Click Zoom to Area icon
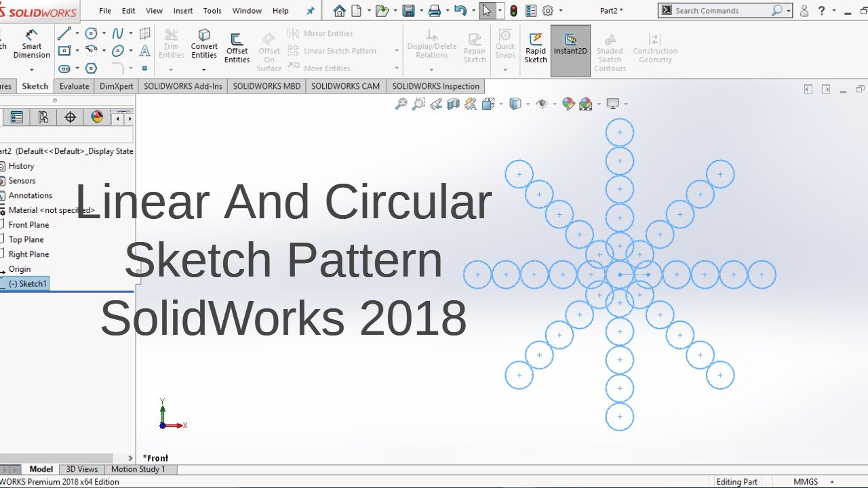The height and width of the screenshot is (488, 868). point(418,104)
